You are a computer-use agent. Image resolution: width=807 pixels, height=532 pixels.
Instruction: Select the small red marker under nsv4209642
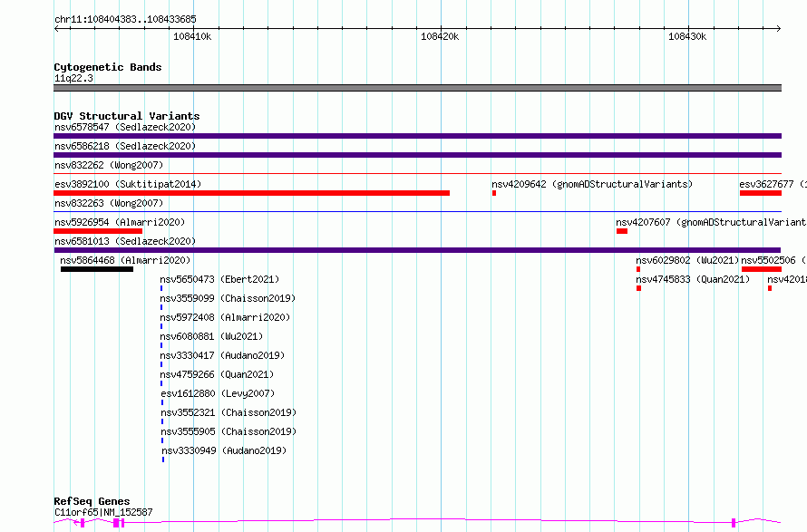coord(494,193)
